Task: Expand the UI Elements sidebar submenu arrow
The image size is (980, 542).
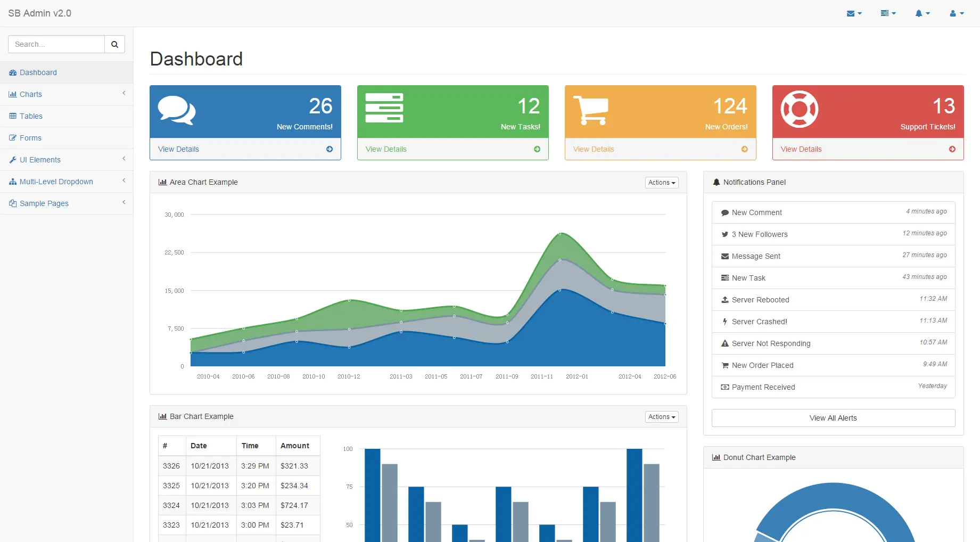Action: (x=124, y=159)
